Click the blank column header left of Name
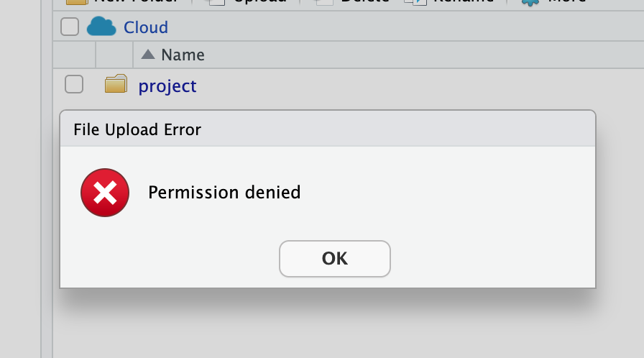The width and height of the screenshot is (644, 358). pos(114,55)
